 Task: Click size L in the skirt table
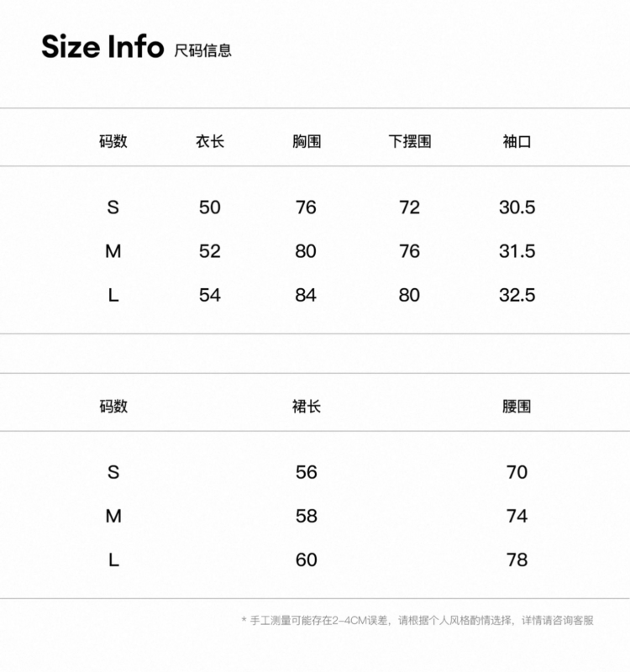[113, 560]
